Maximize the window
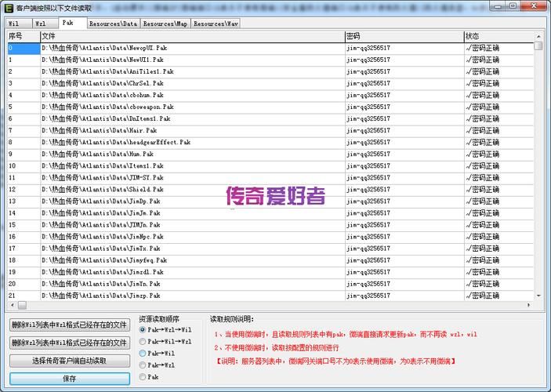Screen dimensions: 551x392 (x=513, y=5)
